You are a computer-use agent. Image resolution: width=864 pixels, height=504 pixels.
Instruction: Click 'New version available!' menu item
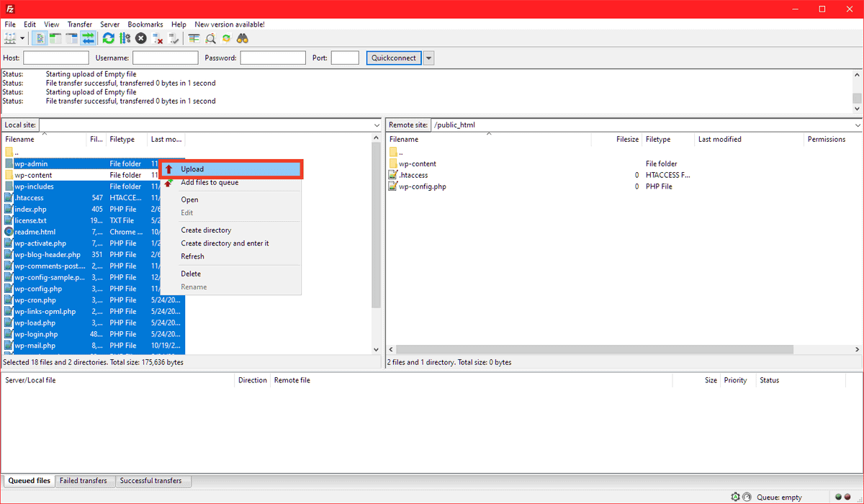[x=230, y=24]
